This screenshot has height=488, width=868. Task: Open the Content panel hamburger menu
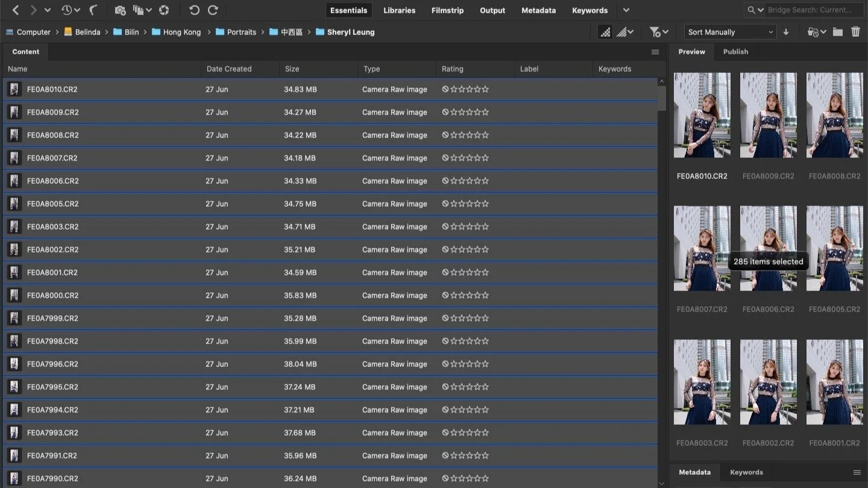655,52
